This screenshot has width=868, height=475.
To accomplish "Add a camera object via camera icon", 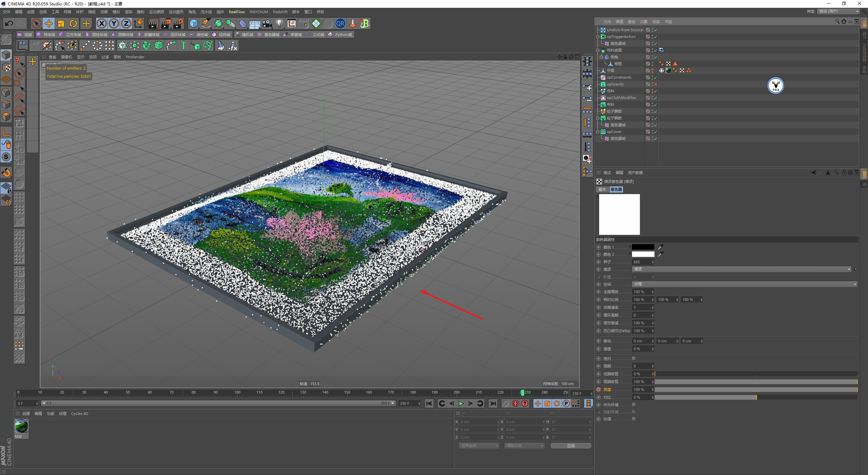I will point(267,23).
